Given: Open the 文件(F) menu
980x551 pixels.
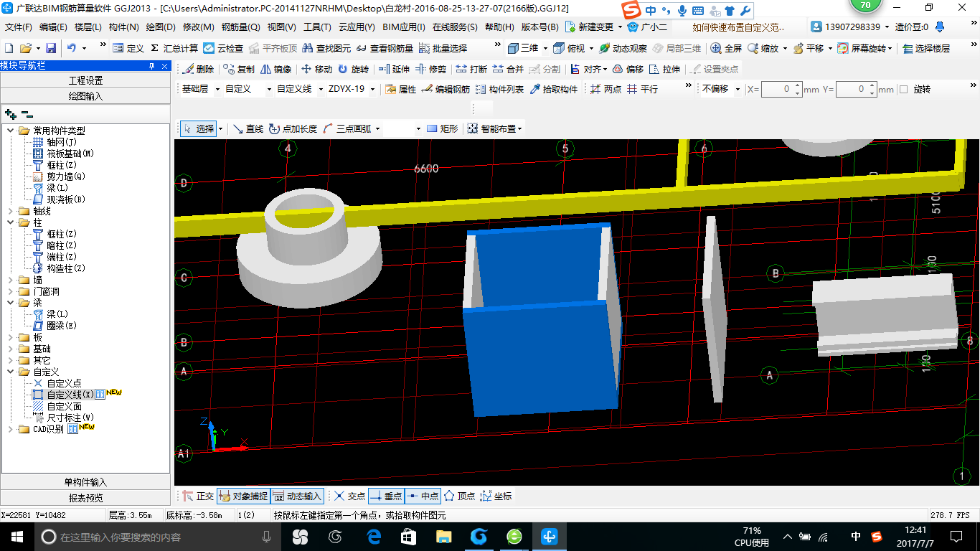Looking at the screenshot, I should [19, 27].
